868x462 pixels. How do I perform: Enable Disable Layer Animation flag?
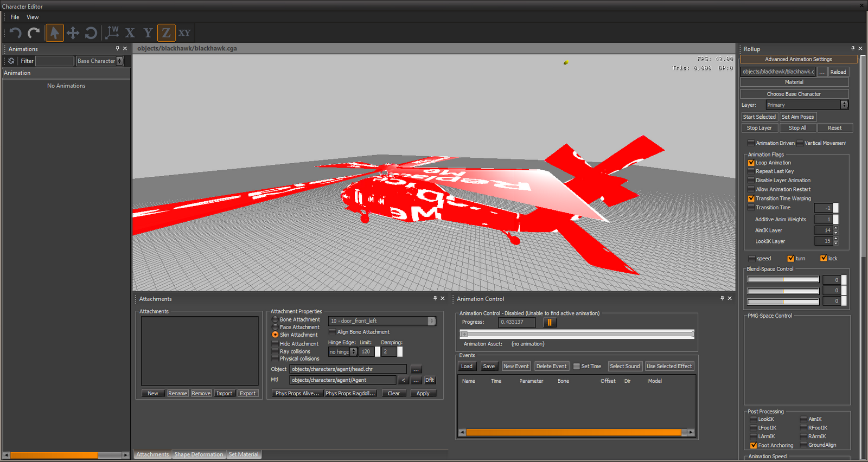(x=751, y=181)
